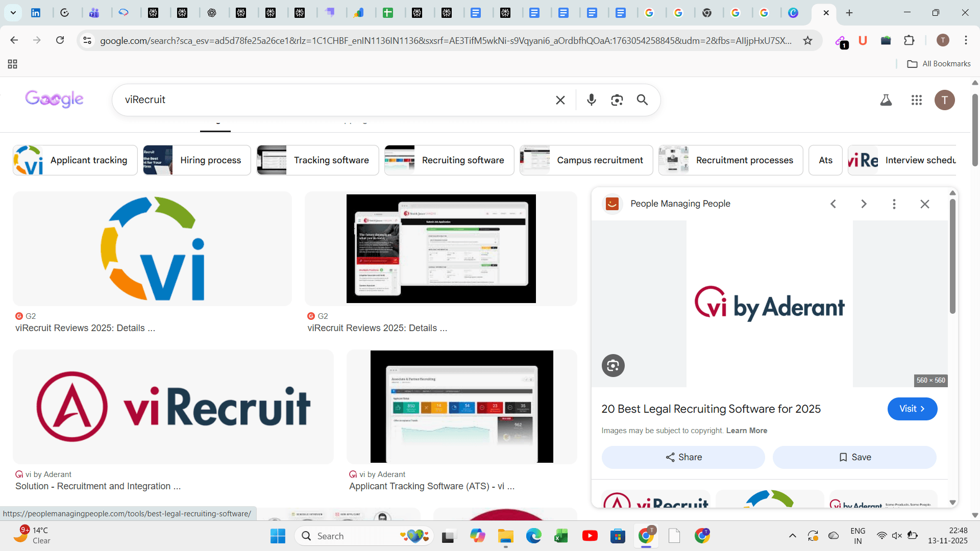Open three-dot options menu in image panel
This screenshot has width=980, height=551.
click(x=894, y=204)
